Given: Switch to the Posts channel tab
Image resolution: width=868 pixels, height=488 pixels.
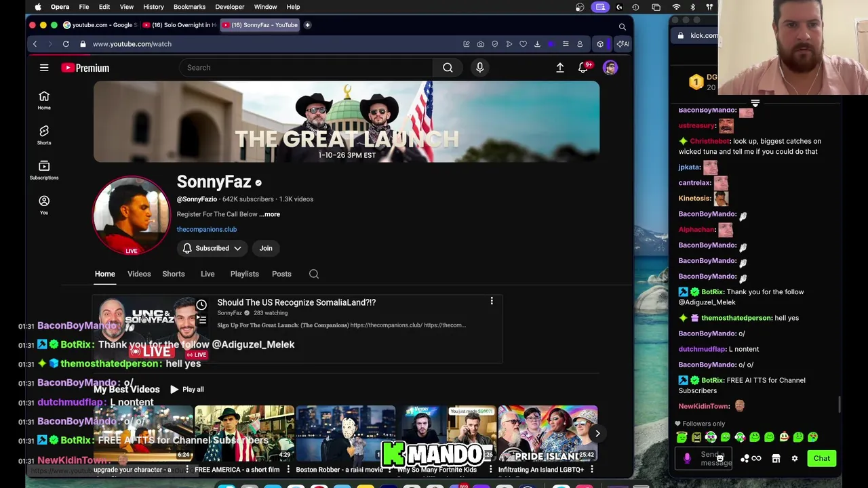Looking at the screenshot, I should coord(281,274).
